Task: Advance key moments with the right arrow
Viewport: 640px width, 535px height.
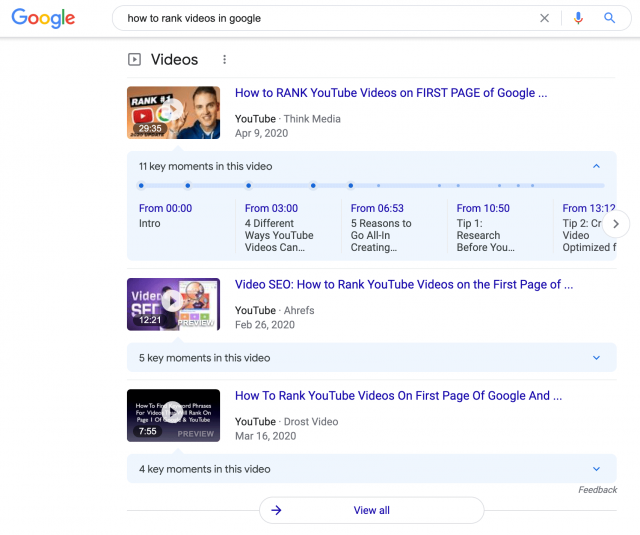Action: tap(616, 224)
